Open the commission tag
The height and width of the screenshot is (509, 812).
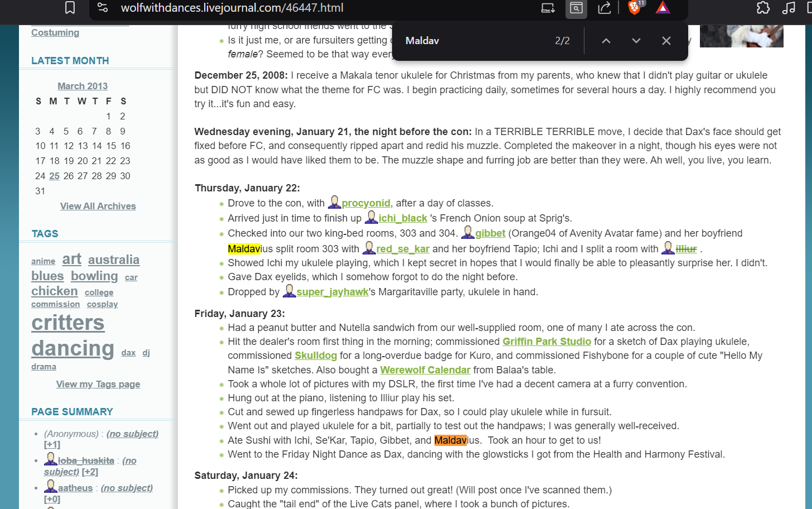[x=56, y=304]
